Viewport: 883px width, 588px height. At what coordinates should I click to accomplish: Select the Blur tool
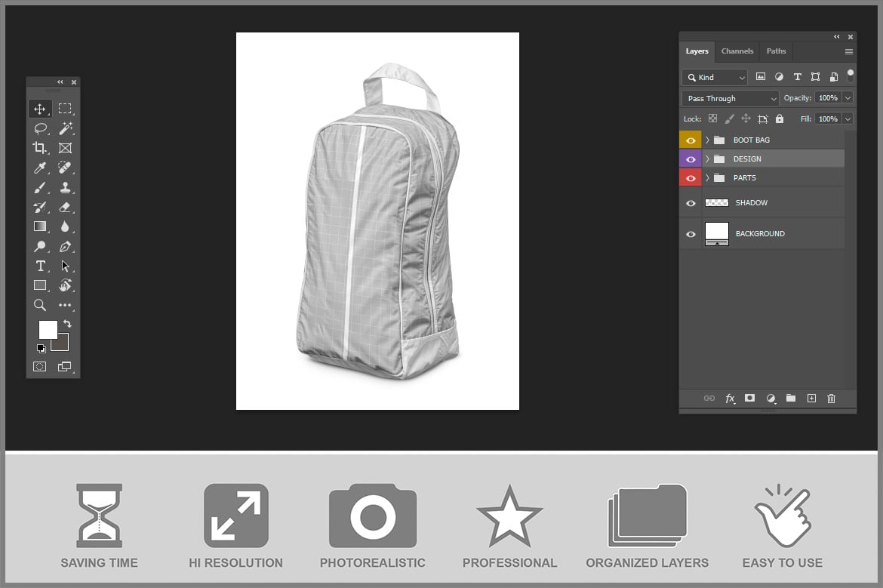[x=66, y=226]
